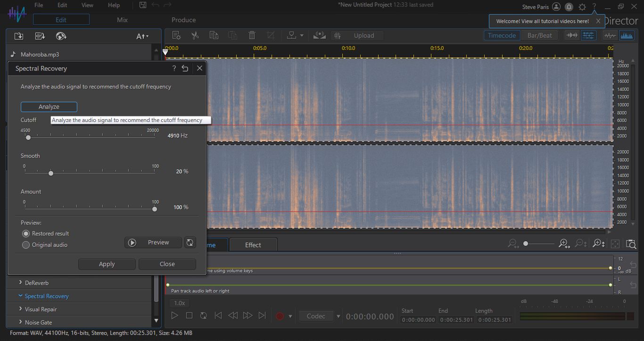Click the save project floppy disk icon
This screenshot has height=341, width=644.
click(143, 5)
